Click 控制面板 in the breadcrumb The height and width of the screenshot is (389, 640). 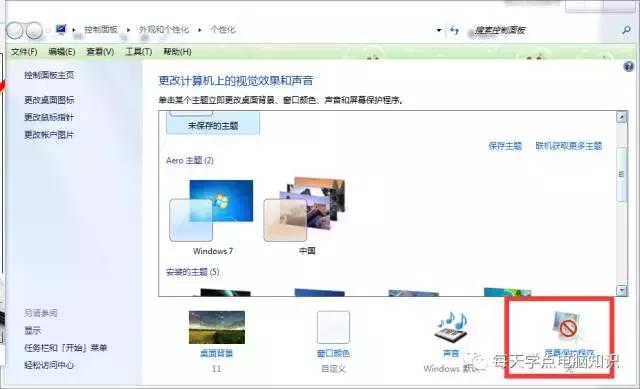[x=101, y=30]
